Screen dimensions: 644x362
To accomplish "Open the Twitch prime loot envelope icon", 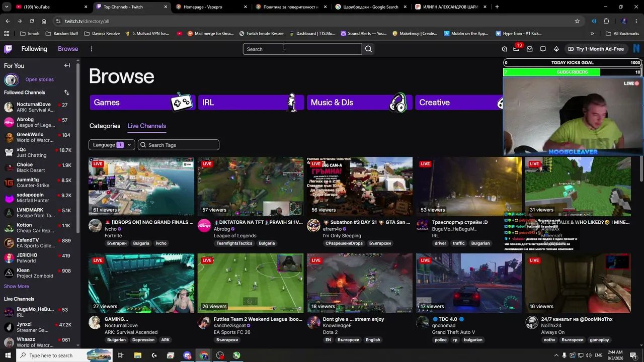I will (530, 49).
